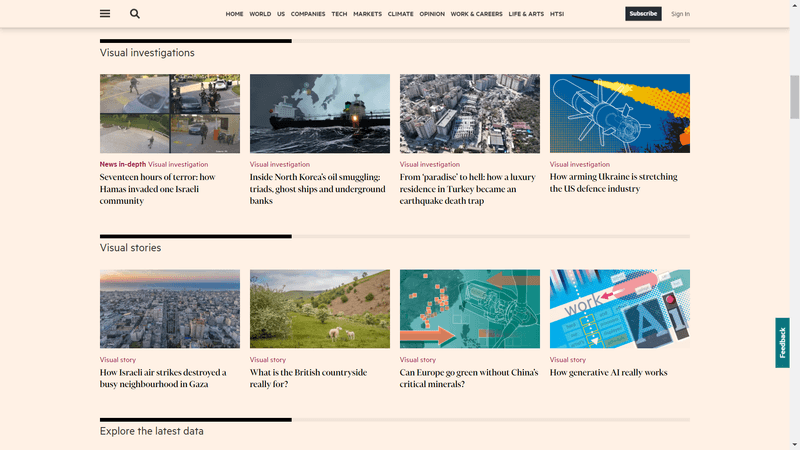Select the Climate menu item

click(x=400, y=14)
